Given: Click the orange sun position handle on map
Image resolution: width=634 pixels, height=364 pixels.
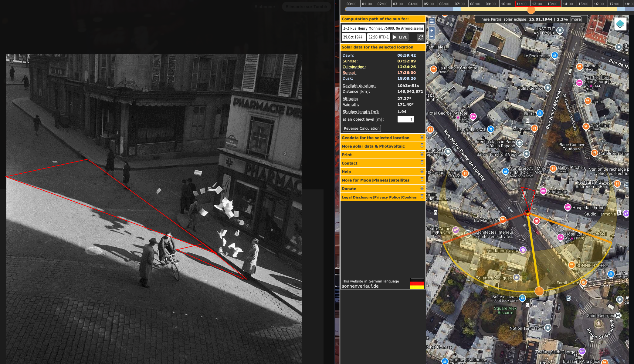Looking at the screenshot, I should (x=539, y=291).
